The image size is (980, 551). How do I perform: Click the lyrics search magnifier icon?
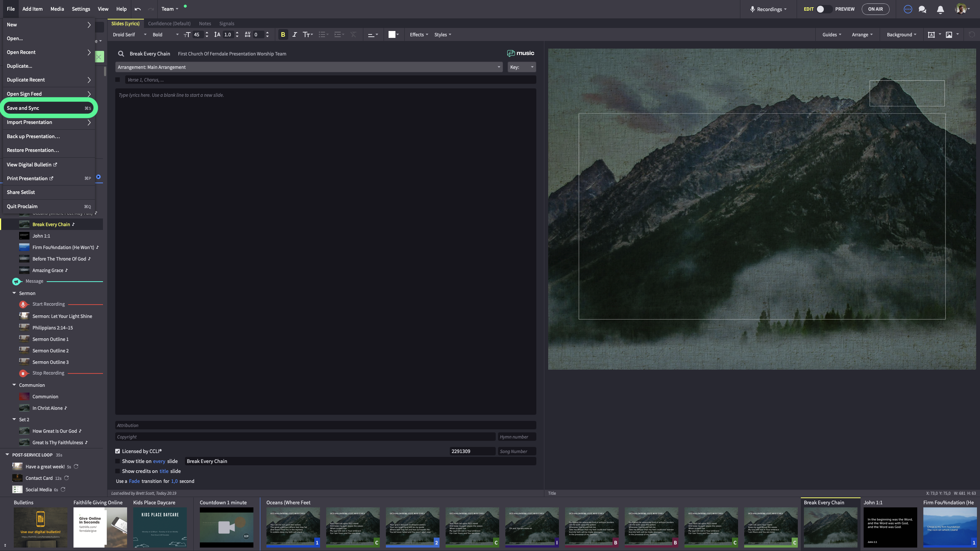[x=121, y=54]
